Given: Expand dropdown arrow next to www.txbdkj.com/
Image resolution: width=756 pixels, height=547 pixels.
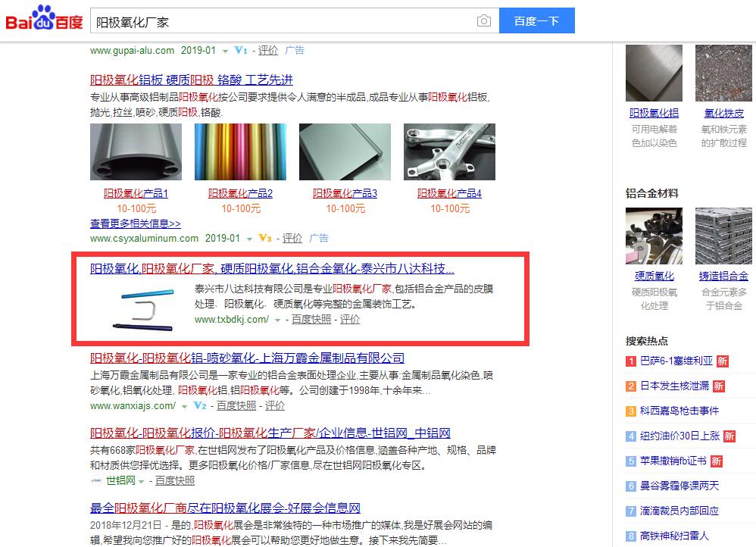Looking at the screenshot, I should point(277,320).
